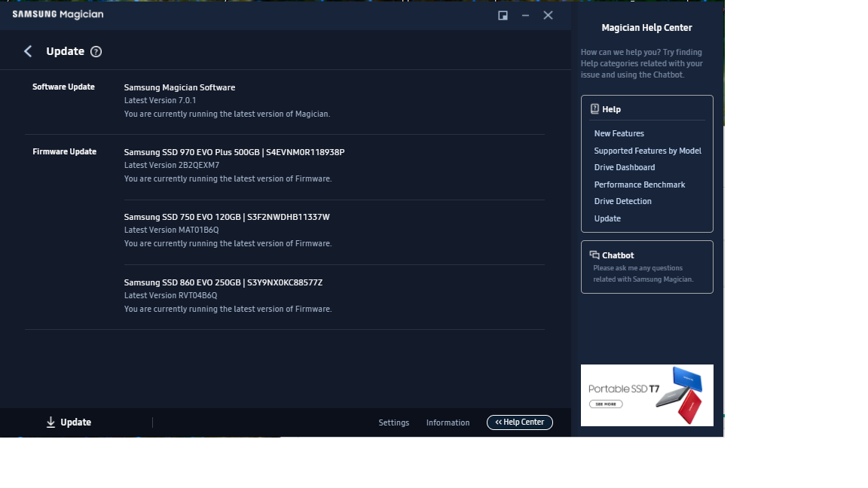Click the Update label in bottom bar
Viewport: 868px width, 488px height.
coord(75,422)
